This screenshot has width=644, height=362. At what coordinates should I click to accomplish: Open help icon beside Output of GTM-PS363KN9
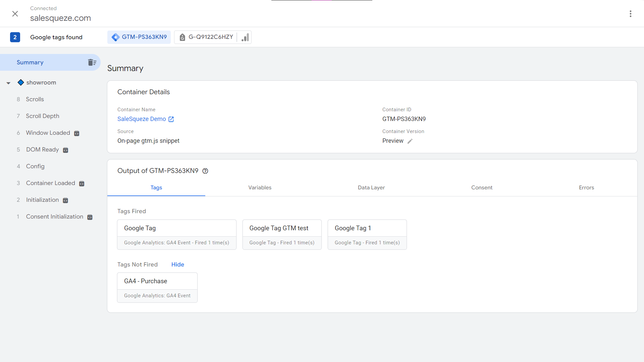coord(205,171)
